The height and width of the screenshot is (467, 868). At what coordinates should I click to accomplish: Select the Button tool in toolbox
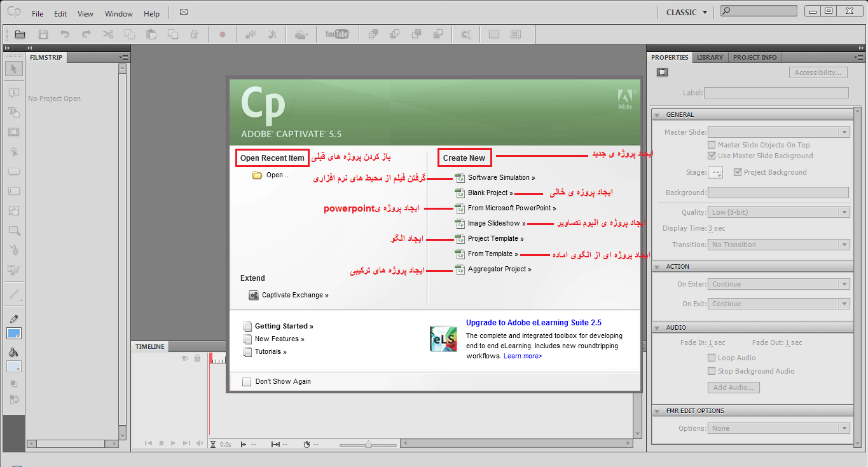pyautogui.click(x=14, y=172)
